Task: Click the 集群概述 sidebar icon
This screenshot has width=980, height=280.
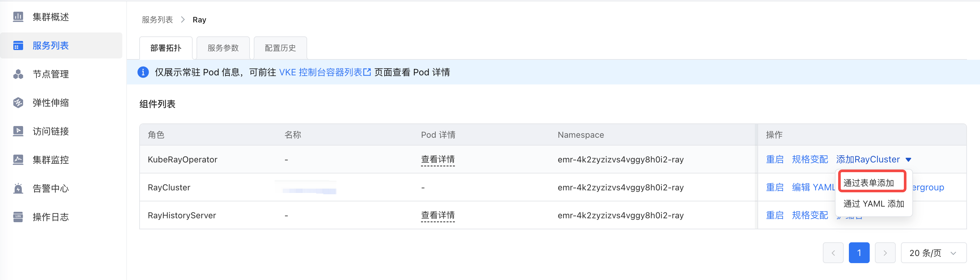Action: [18, 17]
